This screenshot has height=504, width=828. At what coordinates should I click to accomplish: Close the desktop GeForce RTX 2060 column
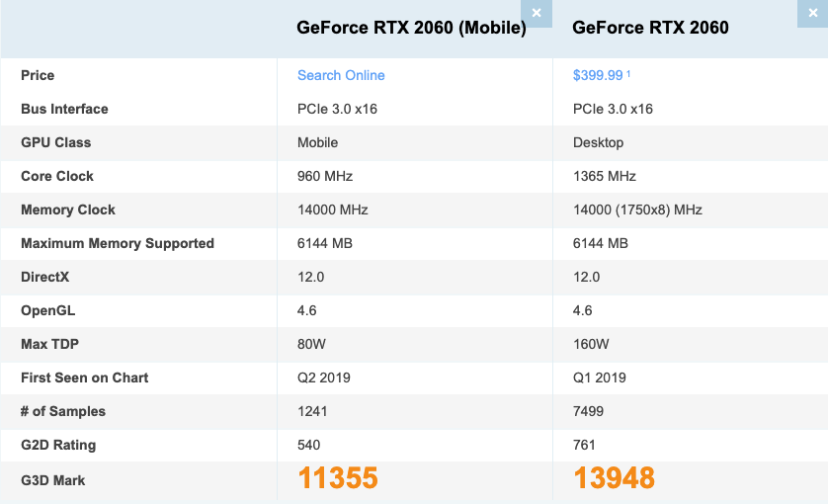[x=814, y=13]
